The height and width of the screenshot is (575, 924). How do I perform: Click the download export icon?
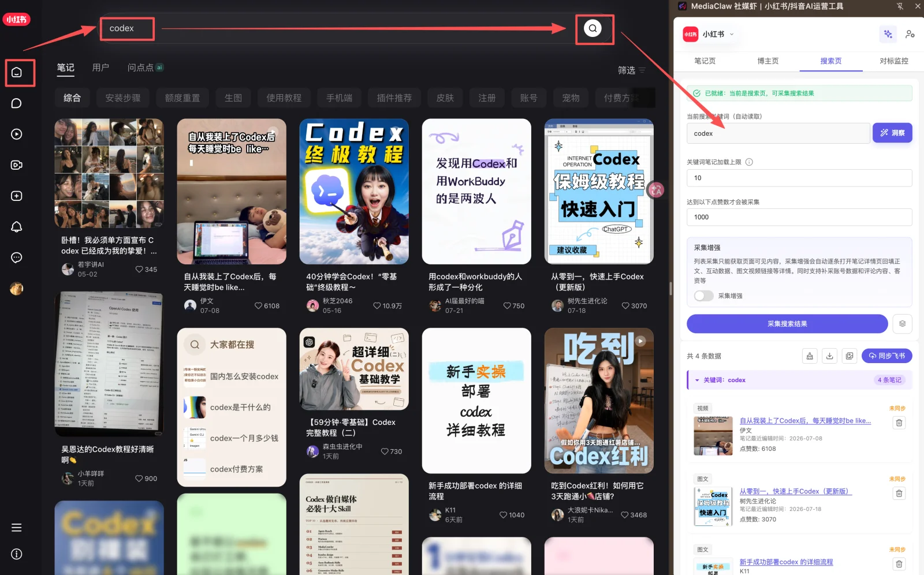830,356
